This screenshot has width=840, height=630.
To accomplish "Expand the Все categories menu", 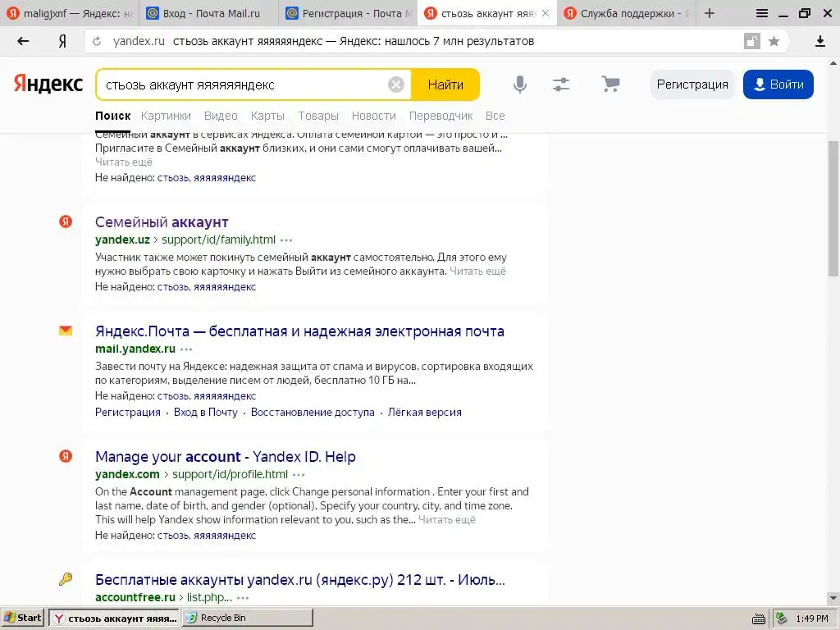I will [495, 116].
